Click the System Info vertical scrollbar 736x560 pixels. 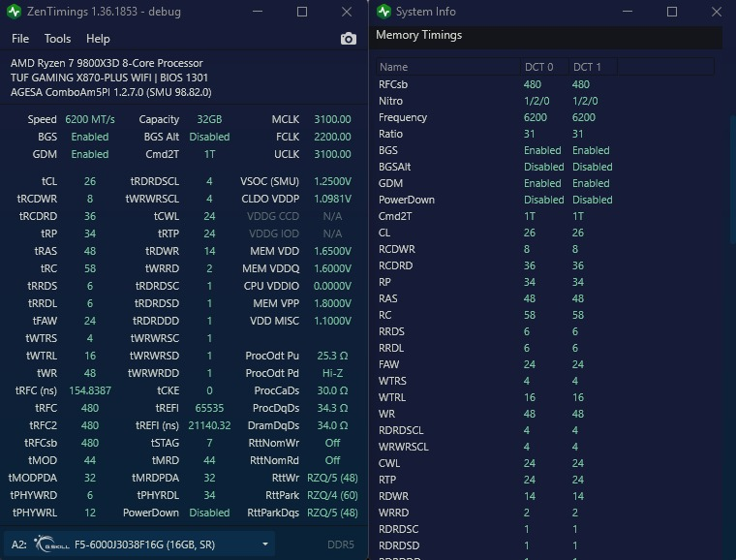[733, 178]
